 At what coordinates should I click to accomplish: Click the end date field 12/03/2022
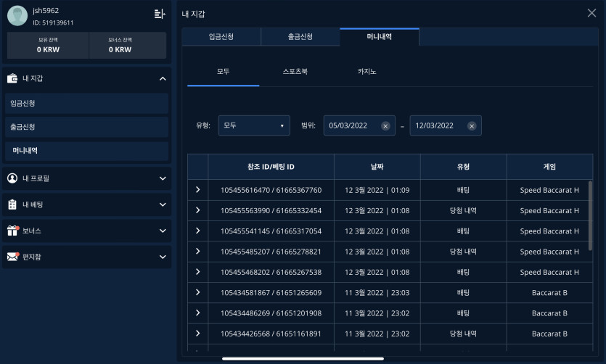point(445,125)
